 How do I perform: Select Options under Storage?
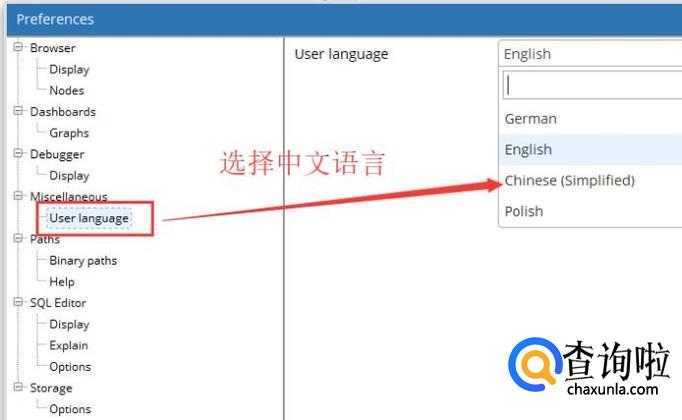(70, 409)
